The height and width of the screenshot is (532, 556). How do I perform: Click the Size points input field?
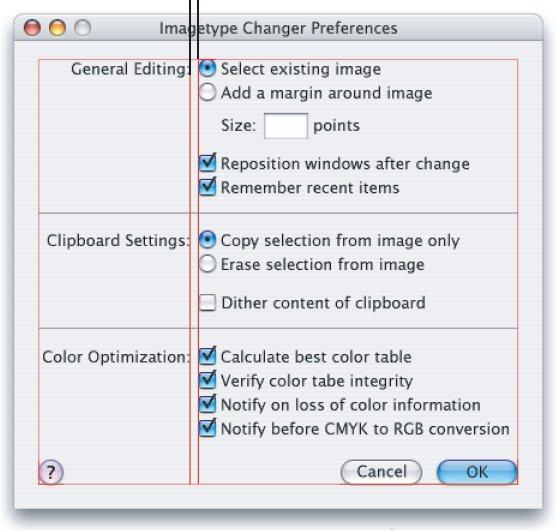(286, 126)
